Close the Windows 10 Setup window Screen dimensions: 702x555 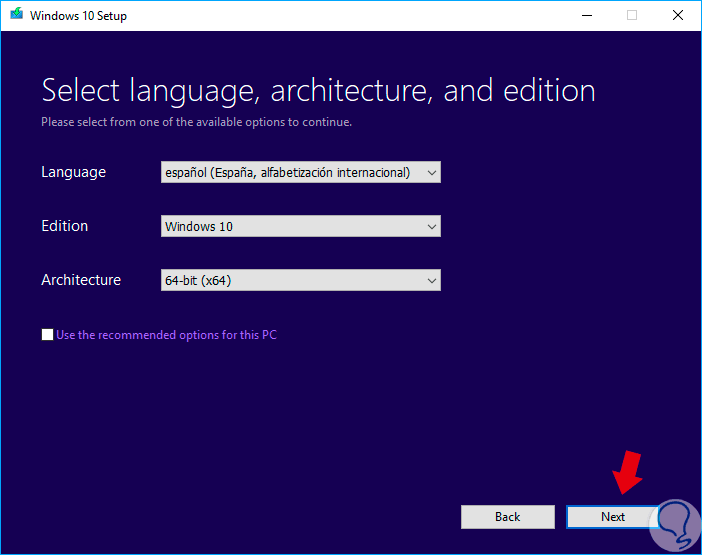pyautogui.click(x=678, y=16)
